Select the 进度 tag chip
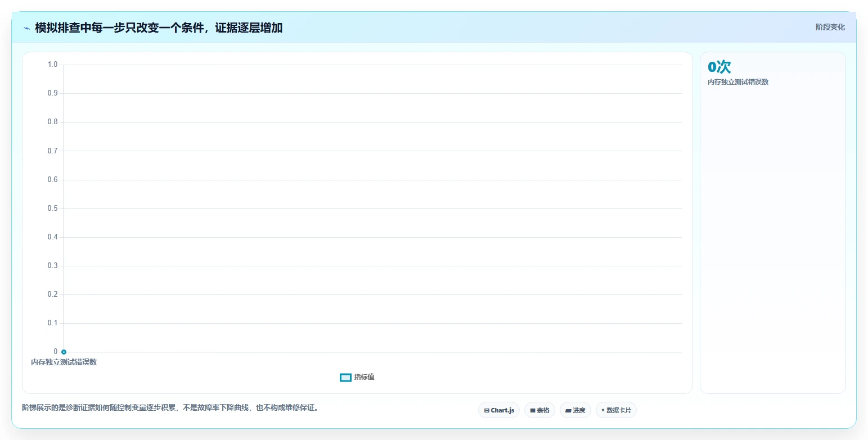 [x=575, y=410]
